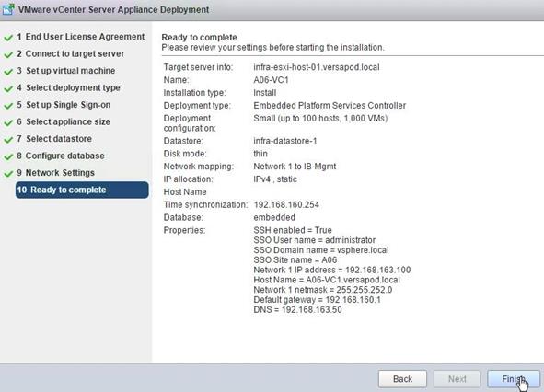Click green checkmark beside Network Settings

pos(8,173)
